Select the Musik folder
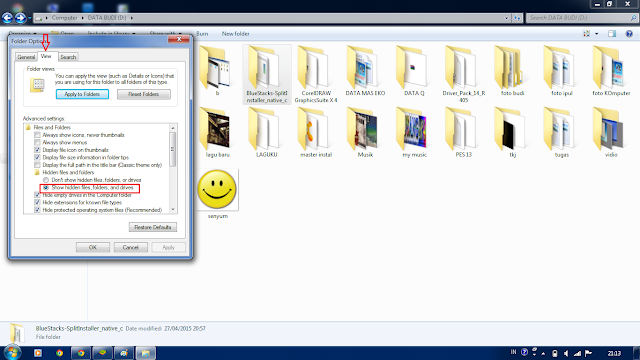 click(365, 133)
